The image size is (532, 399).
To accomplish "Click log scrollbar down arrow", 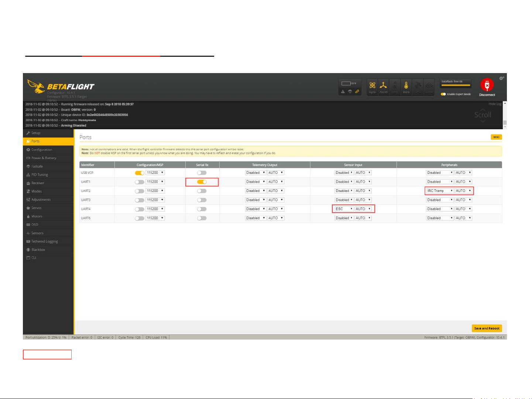I will [x=505, y=127].
